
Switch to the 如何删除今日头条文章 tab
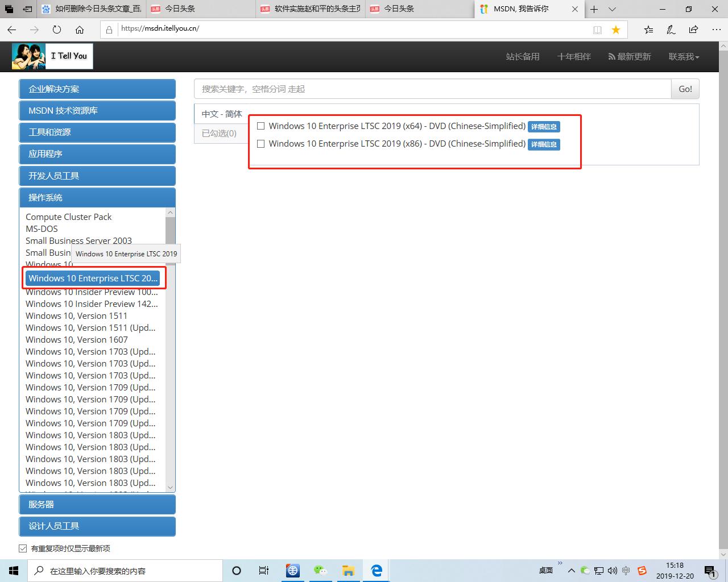[92, 9]
